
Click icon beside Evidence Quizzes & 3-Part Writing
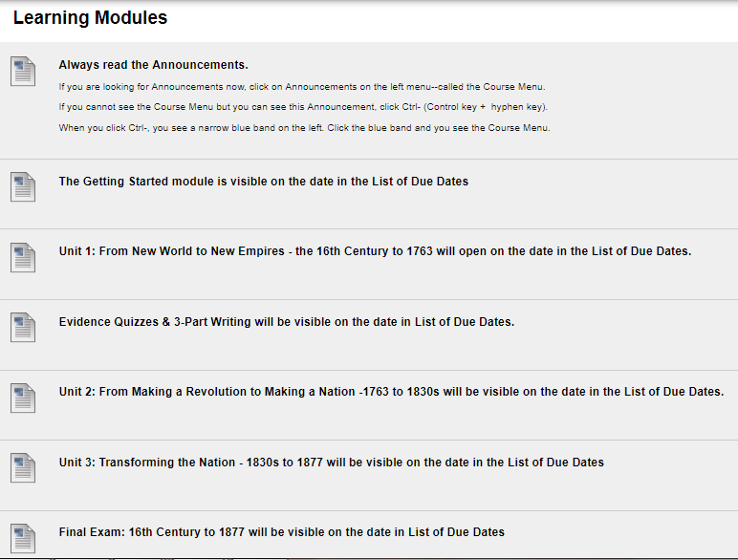pos(23,328)
